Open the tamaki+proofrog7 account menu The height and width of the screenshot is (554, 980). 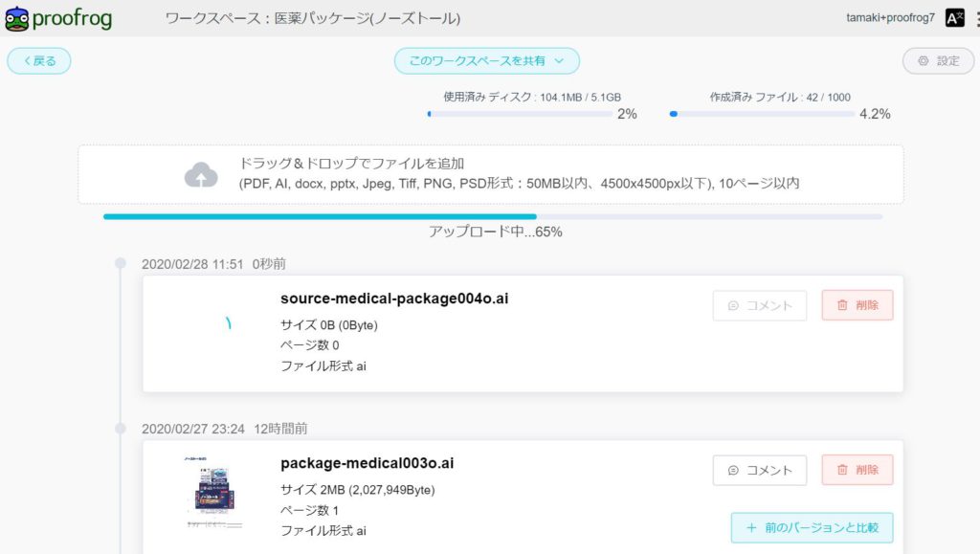coord(890,18)
